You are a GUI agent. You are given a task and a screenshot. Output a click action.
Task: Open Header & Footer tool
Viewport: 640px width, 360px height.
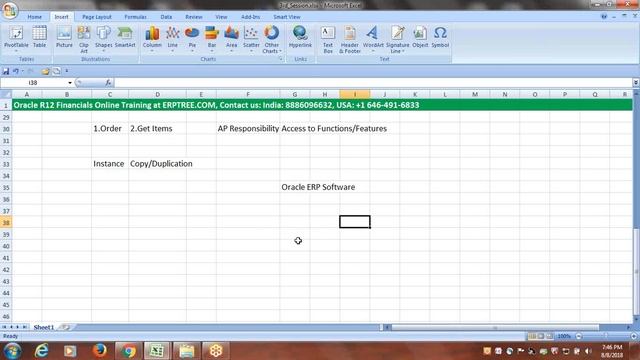pyautogui.click(x=350, y=39)
